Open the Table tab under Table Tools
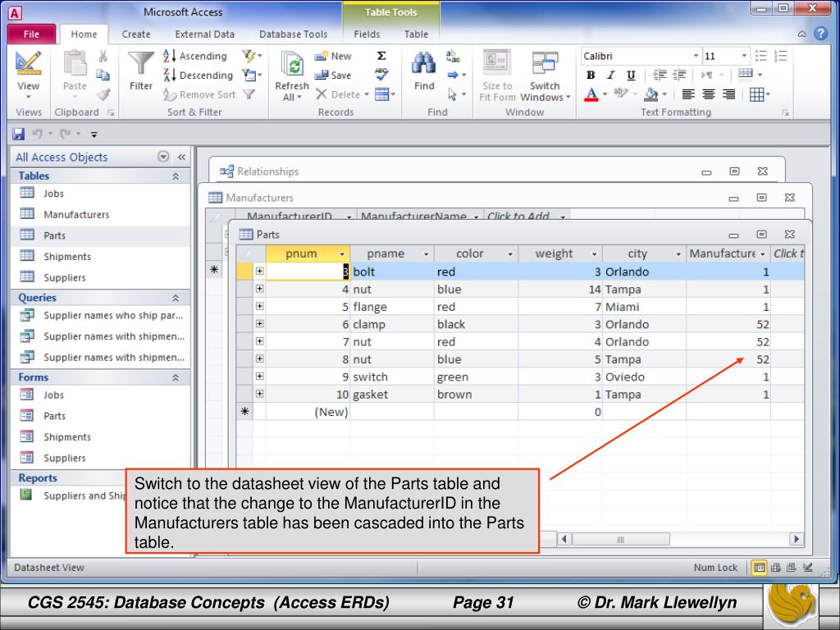This screenshot has width=840, height=630. click(x=416, y=34)
